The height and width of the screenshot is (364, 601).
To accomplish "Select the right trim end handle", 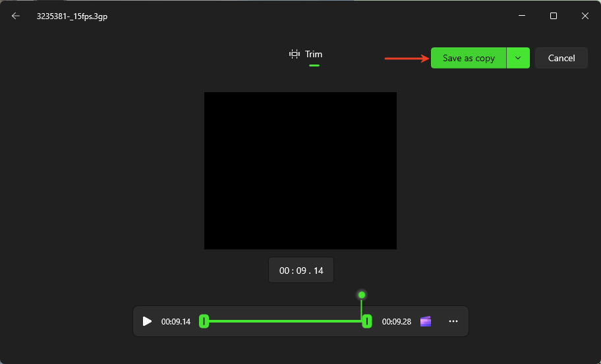I will 367,321.
